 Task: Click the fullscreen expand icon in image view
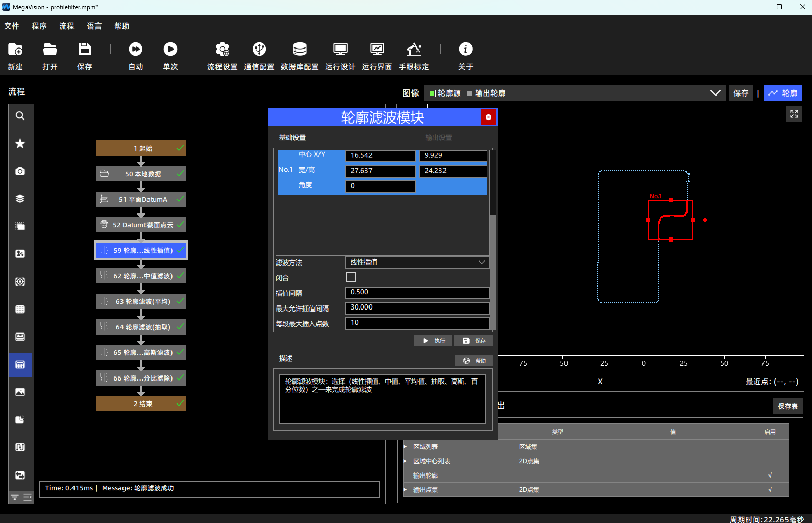point(794,114)
